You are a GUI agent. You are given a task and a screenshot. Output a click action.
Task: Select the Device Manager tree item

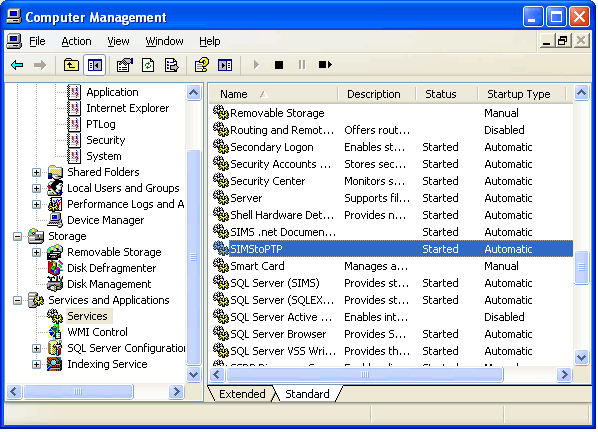pyautogui.click(x=105, y=220)
